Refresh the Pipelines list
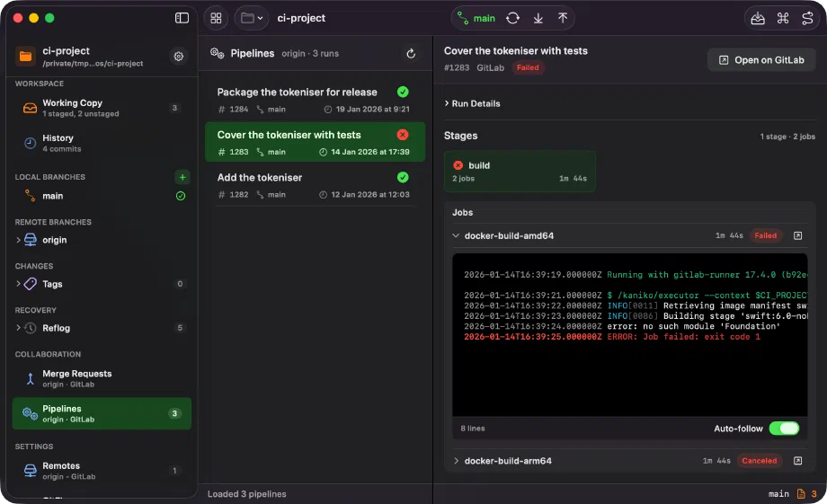Viewport: 827px width, 504px height. coord(411,53)
